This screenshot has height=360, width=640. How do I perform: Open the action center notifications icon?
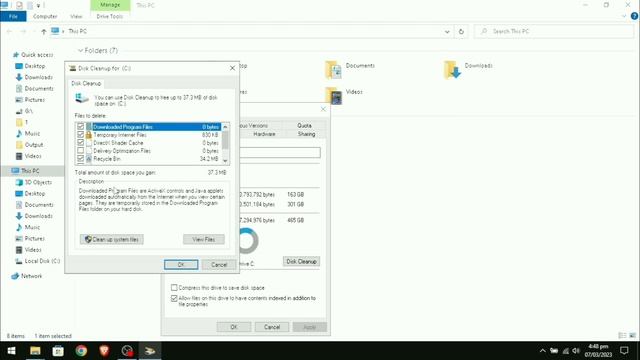click(624, 351)
